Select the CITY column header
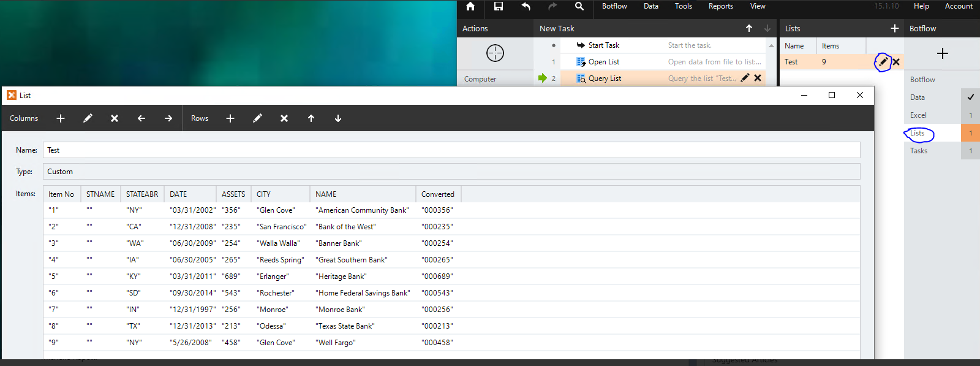 point(280,194)
